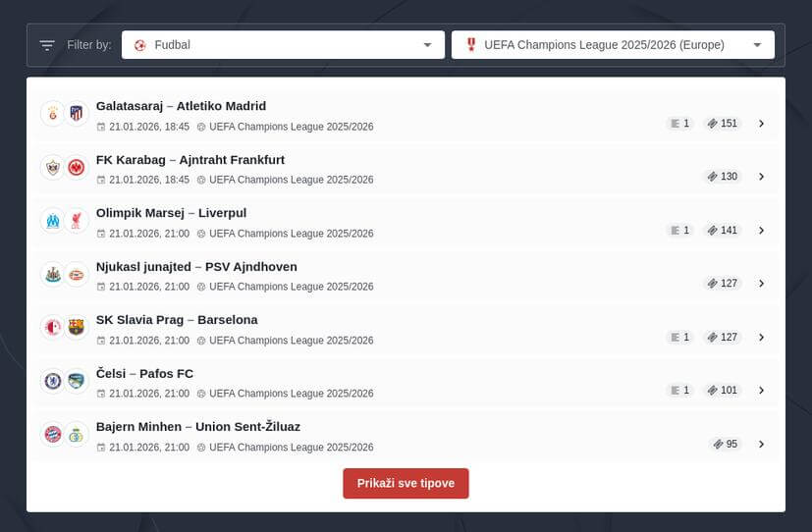
Task: Expand the Čelsi – Pafos FC chevron arrow
Action: coord(761,391)
